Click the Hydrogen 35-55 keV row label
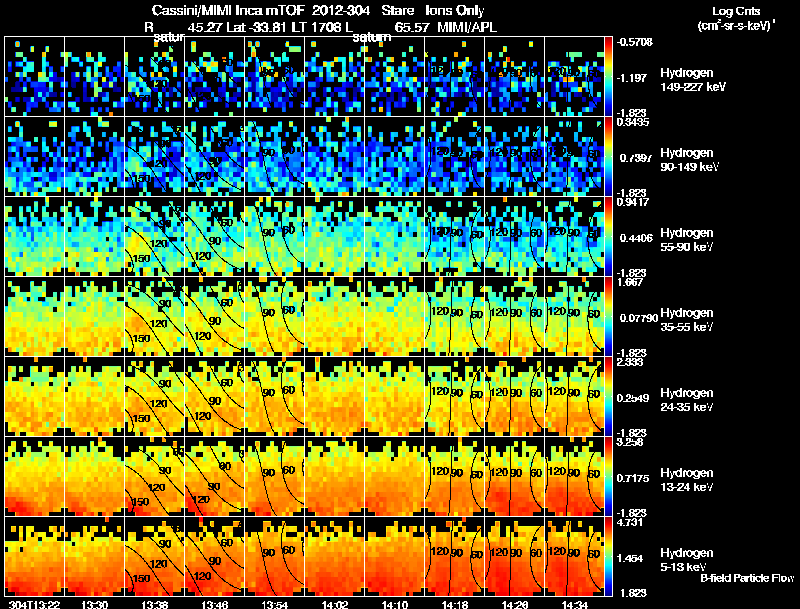Viewport: 800px width, 609px height. point(687,320)
